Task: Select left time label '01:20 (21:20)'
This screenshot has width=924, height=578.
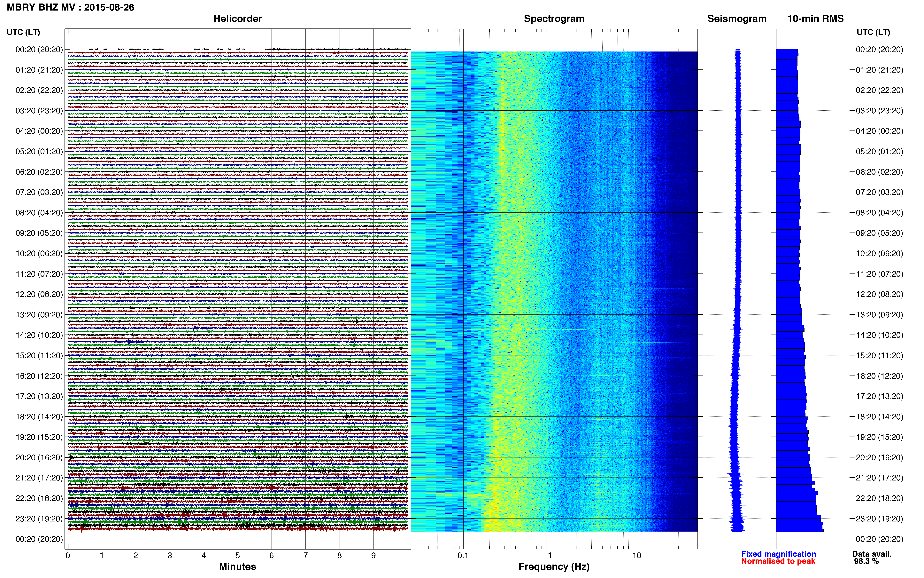Action: [x=39, y=70]
